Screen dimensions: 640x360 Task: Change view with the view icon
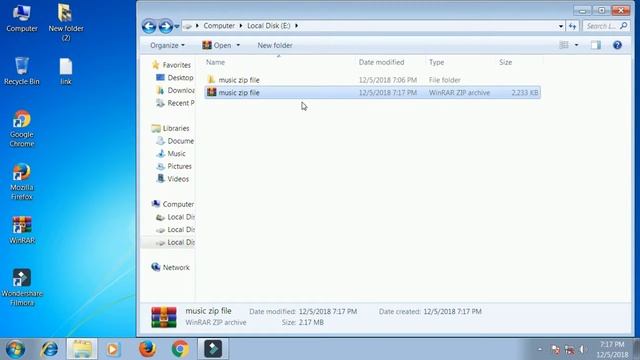coord(564,45)
